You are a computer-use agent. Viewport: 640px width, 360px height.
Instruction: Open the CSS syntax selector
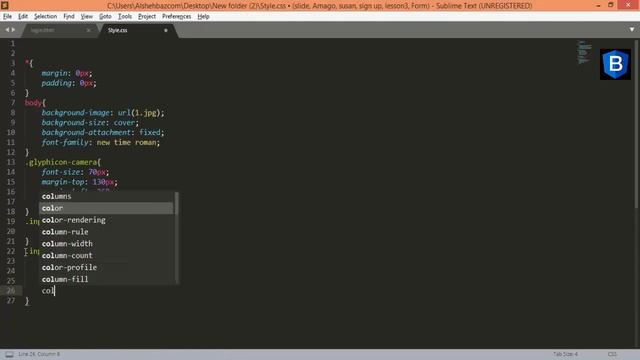pyautogui.click(x=612, y=354)
